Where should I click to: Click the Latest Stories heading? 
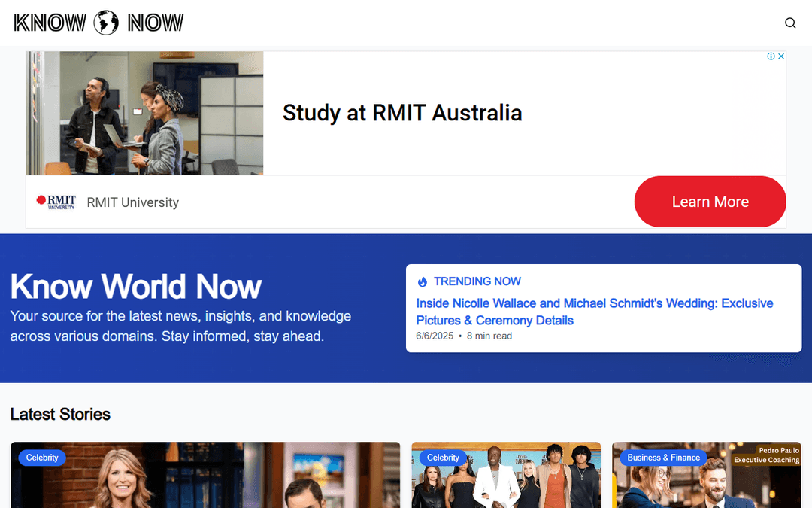click(60, 414)
